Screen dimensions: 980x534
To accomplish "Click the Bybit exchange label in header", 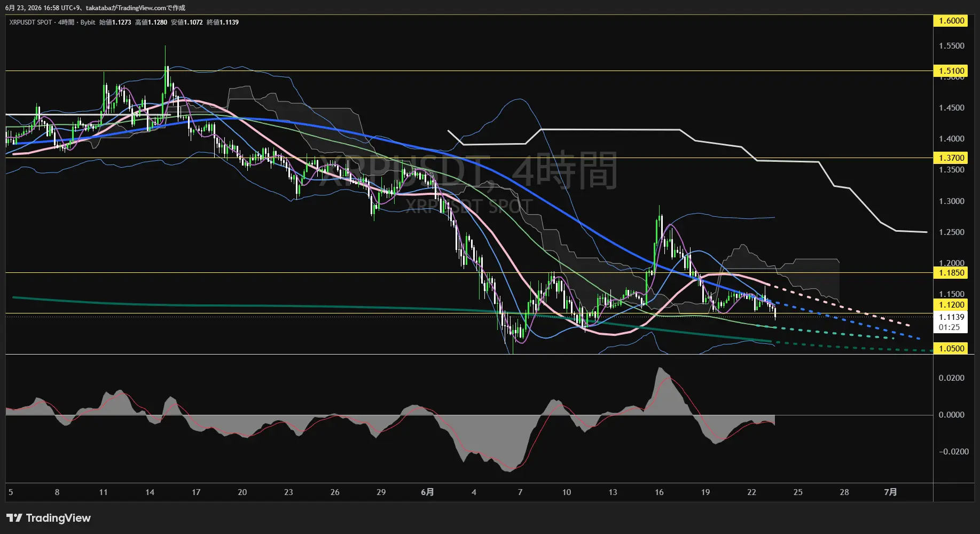I will (x=88, y=22).
